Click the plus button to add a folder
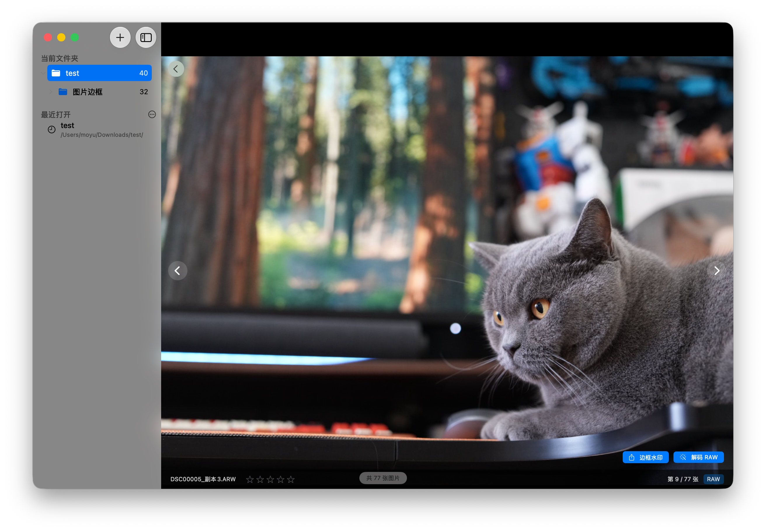766x532 pixels. coord(120,37)
